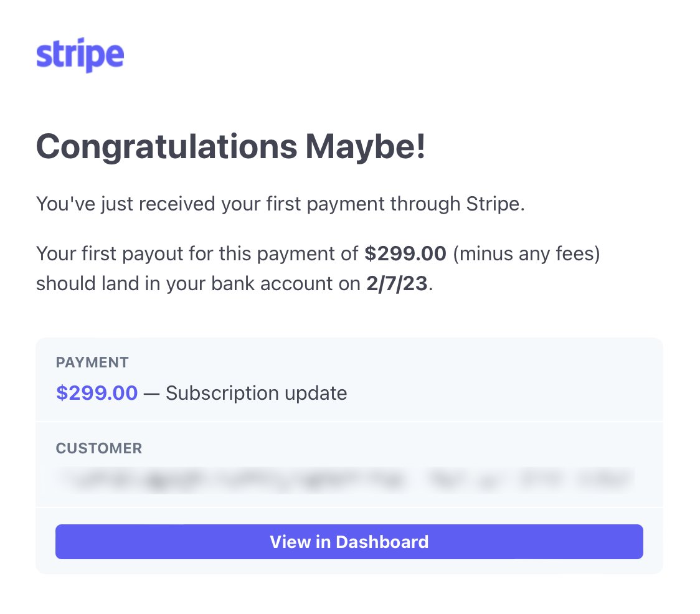Click the bold payout date 2/7/23
This screenshot has height=614, width=700.
click(397, 283)
